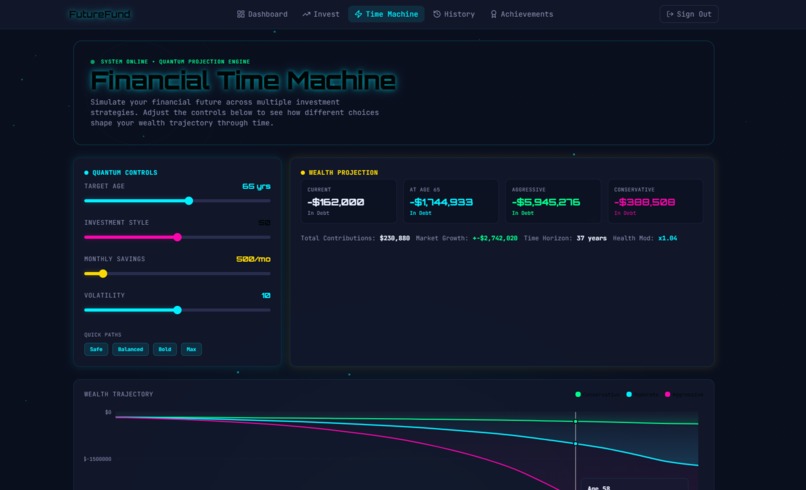Viewport: 806px width, 490px height.
Task: Click the 'Financial Time Machine' heading
Action: (x=243, y=81)
